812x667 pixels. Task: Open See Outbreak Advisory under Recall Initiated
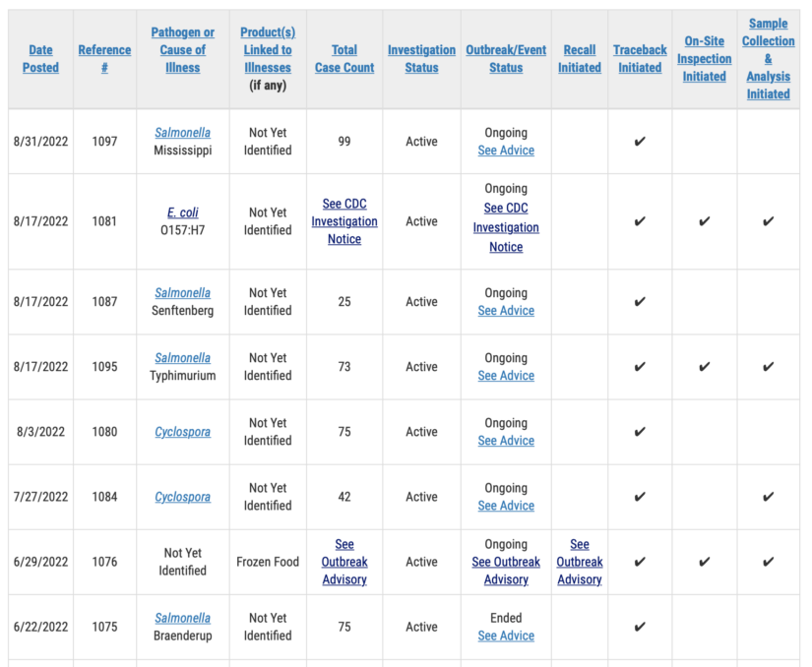point(580,562)
